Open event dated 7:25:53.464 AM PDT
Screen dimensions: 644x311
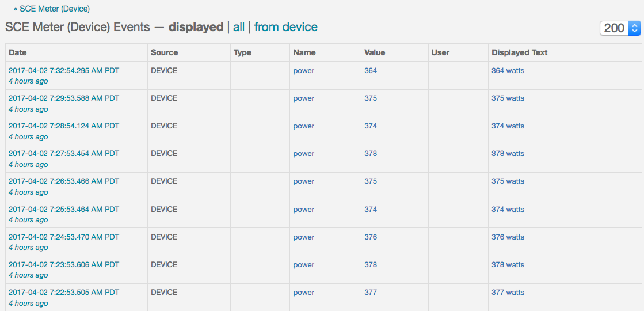(64, 209)
